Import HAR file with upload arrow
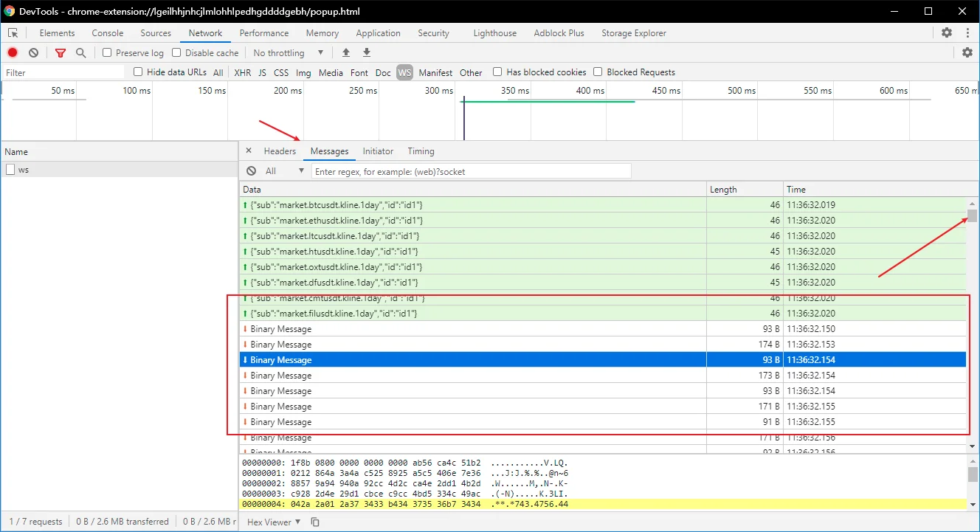Image resolution: width=980 pixels, height=532 pixels. coord(346,52)
